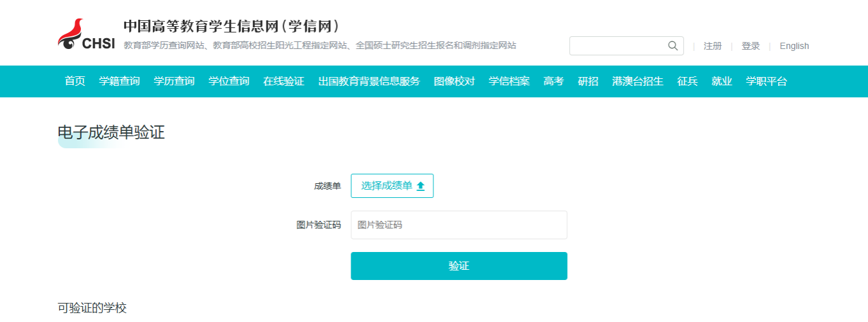This screenshot has height=322, width=868.
Task: Click the 登录 link
Action: 751,46
